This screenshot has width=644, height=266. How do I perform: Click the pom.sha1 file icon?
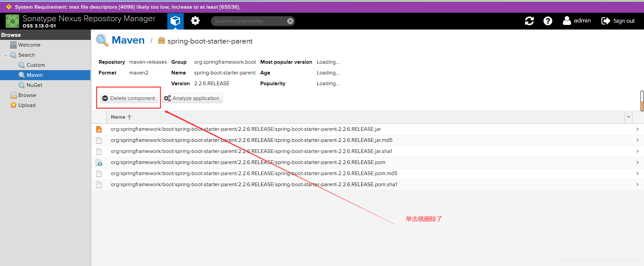(x=99, y=184)
